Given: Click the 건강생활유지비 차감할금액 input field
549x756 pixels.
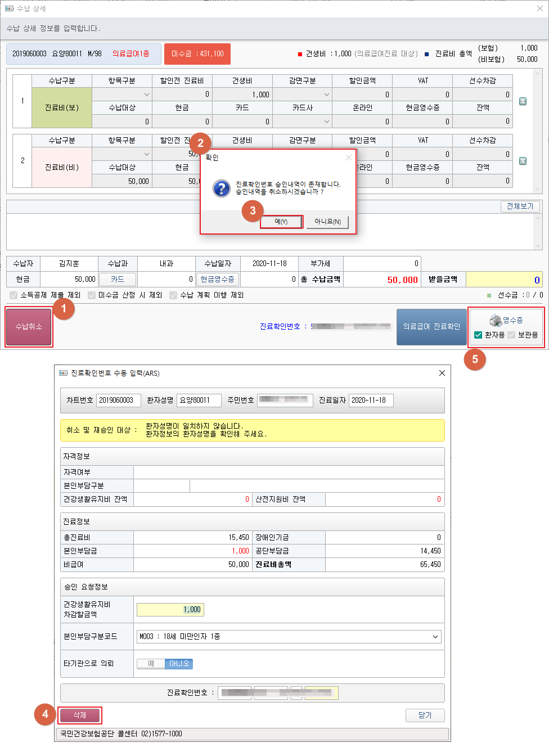Looking at the screenshot, I should pyautogui.click(x=170, y=610).
